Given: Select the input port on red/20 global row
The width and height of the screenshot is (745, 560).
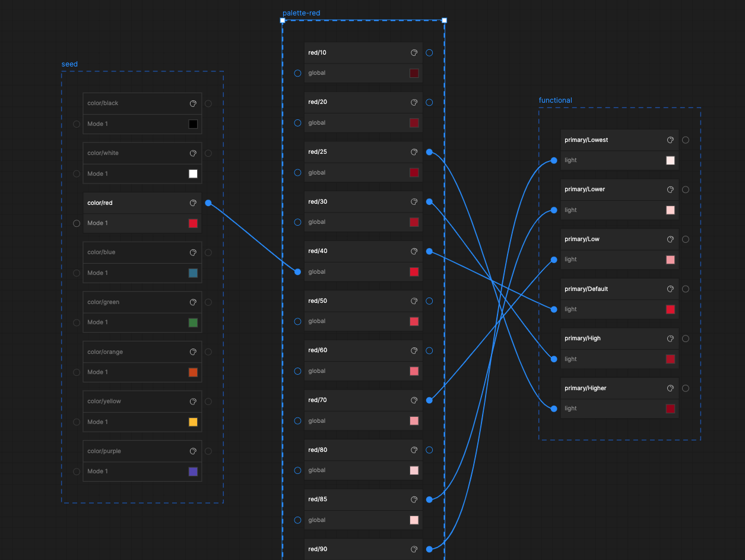Looking at the screenshot, I should 297,122.
